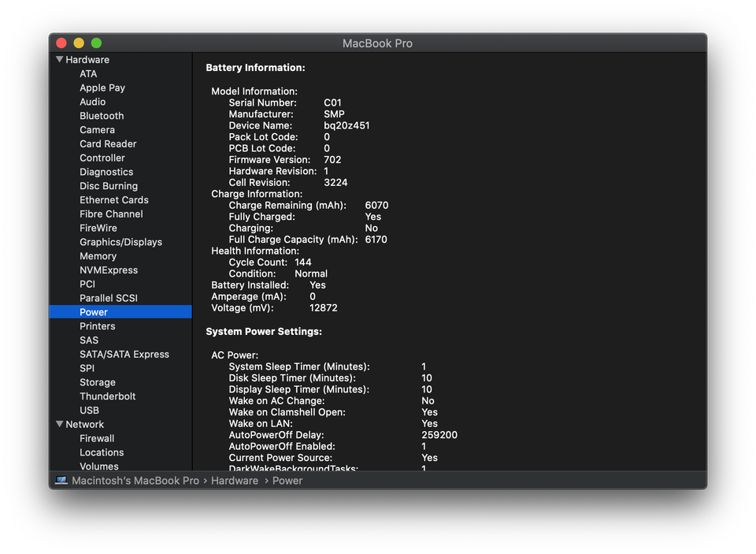Show USB device information

89,411
